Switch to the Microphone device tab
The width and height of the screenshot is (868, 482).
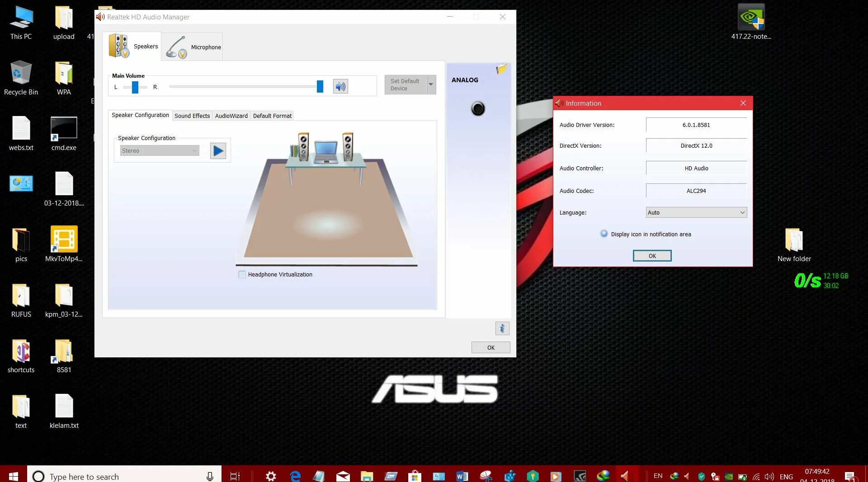pyautogui.click(x=192, y=47)
